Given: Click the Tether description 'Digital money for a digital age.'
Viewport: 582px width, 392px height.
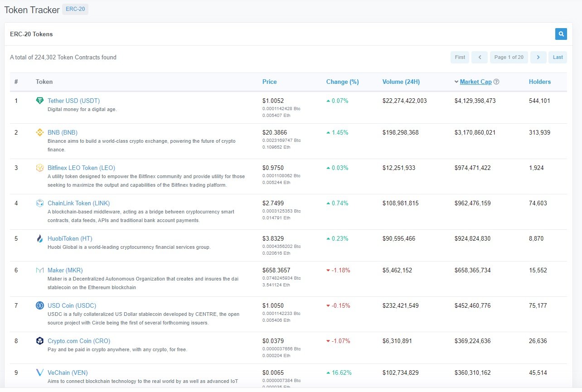Looking at the screenshot, I should pyautogui.click(x=82, y=109).
